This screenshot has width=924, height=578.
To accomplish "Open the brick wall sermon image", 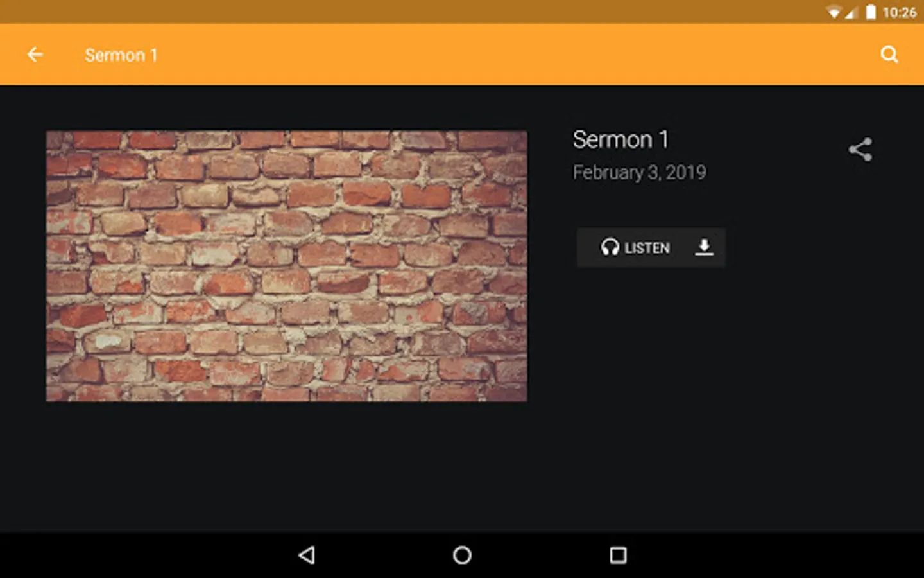I will coord(286,267).
